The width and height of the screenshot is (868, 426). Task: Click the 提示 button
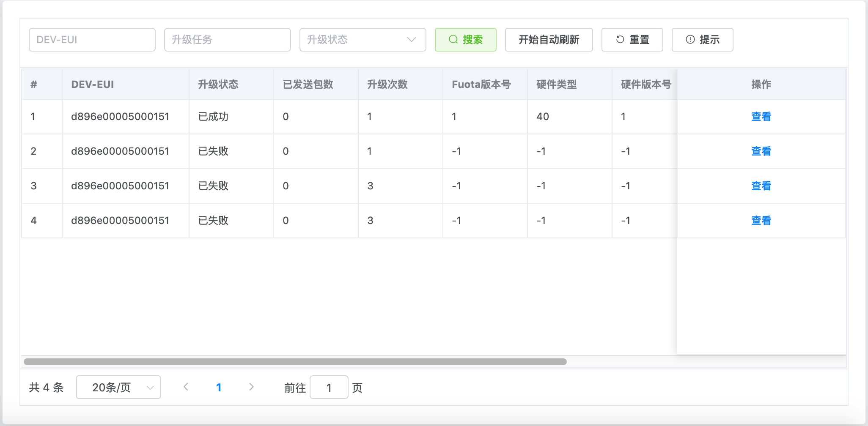703,40
